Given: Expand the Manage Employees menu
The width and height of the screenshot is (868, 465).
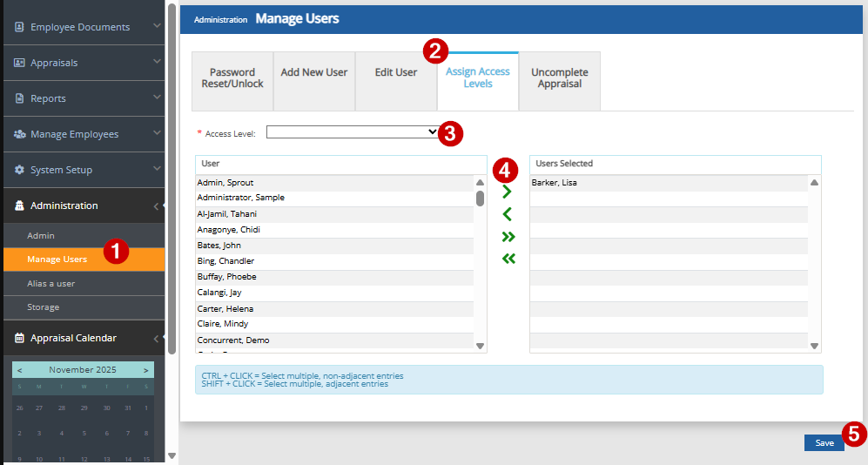Looking at the screenshot, I should pyautogui.click(x=157, y=133).
